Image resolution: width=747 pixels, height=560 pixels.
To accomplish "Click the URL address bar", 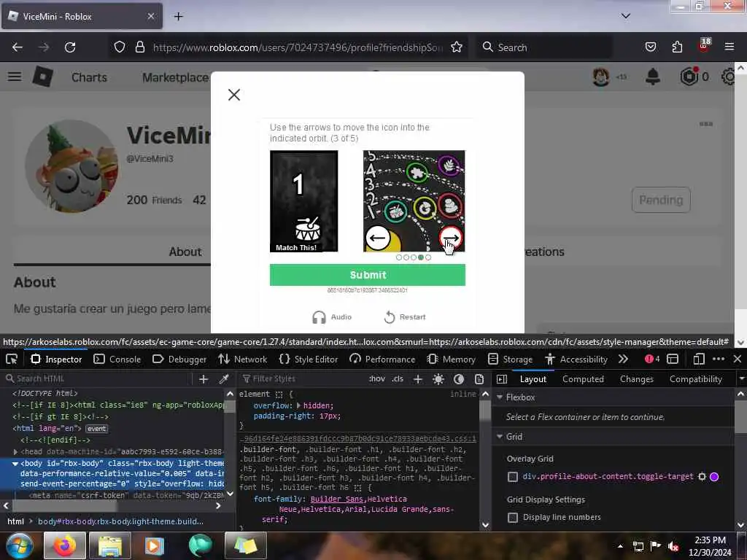I will pos(298,47).
